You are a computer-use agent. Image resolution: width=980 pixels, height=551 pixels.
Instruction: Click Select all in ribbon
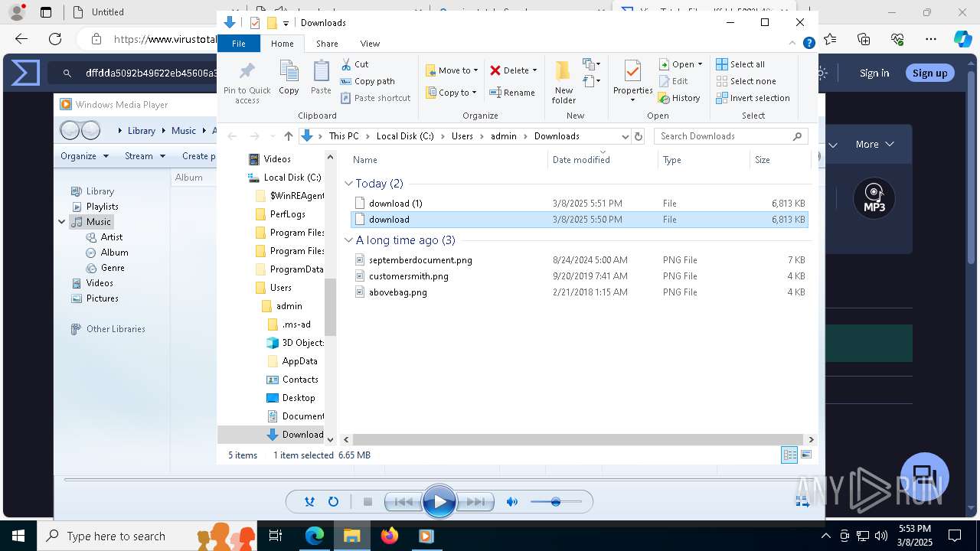740,64
